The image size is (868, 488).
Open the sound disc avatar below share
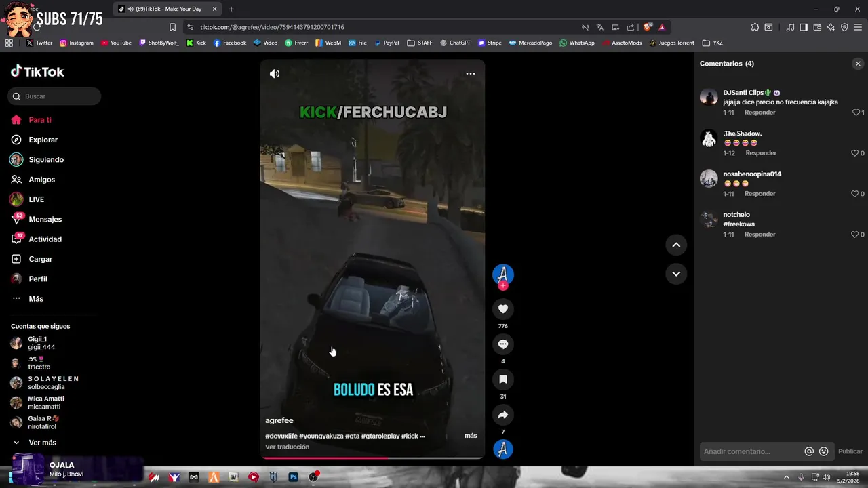[x=503, y=449]
